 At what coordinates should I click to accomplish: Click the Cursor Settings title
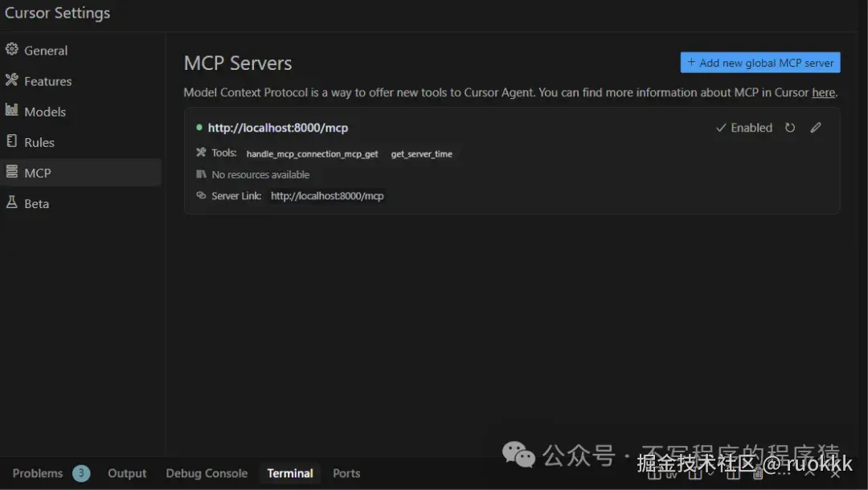[x=58, y=13]
